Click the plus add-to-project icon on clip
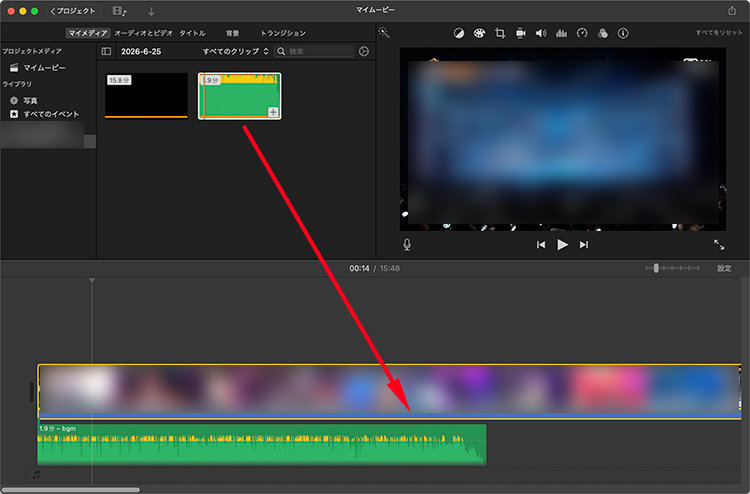The width and height of the screenshot is (750, 494). click(273, 112)
